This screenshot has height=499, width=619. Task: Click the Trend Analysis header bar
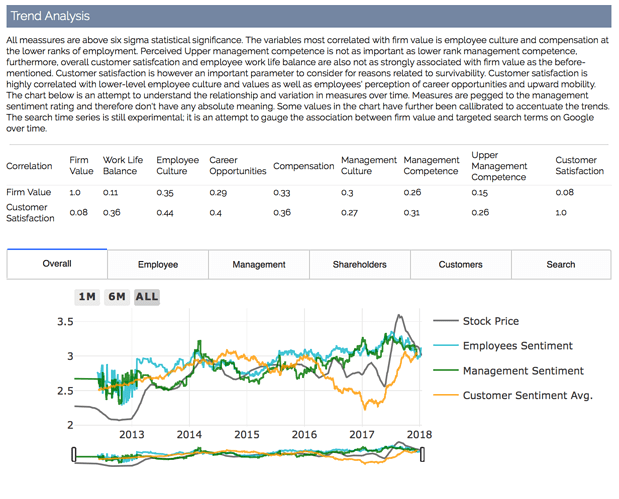pos(309,16)
